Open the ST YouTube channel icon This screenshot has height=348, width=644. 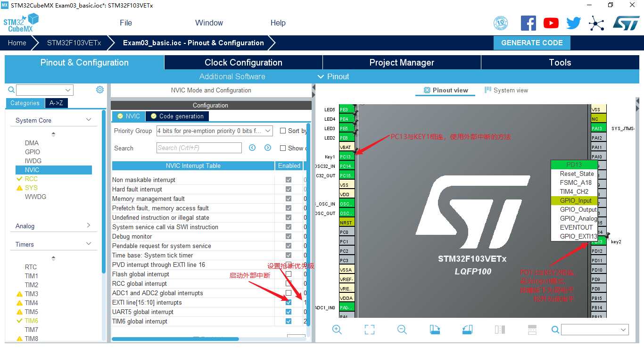click(551, 23)
